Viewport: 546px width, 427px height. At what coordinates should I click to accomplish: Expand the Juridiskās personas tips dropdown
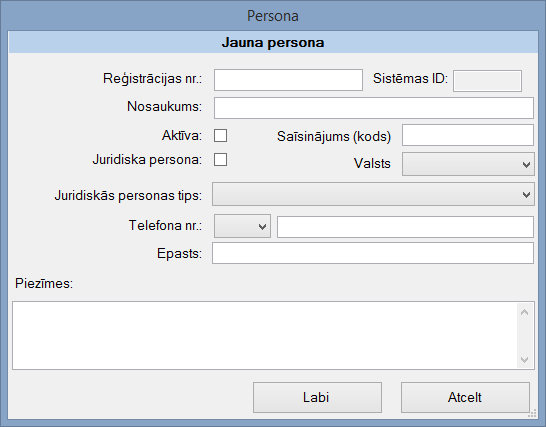(x=373, y=194)
